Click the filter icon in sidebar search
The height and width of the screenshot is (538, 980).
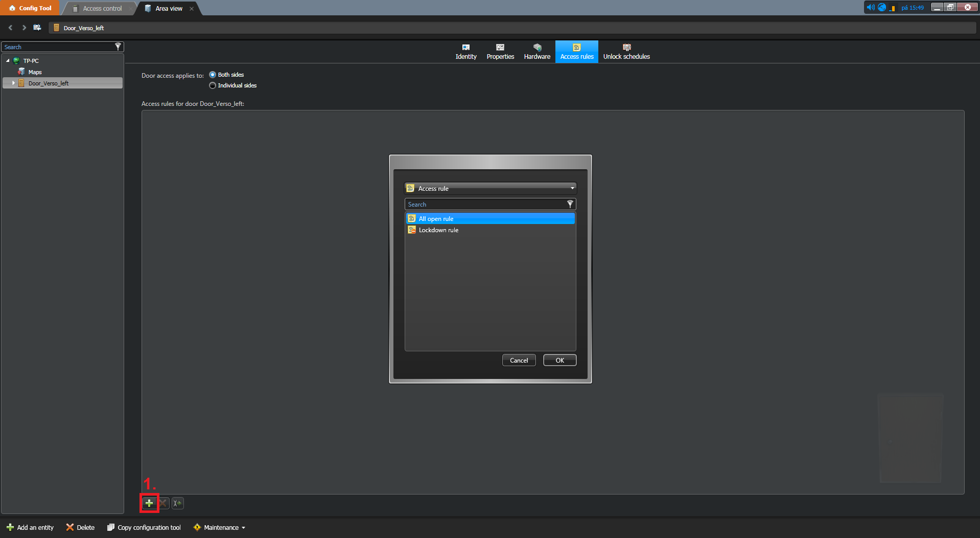(x=118, y=47)
